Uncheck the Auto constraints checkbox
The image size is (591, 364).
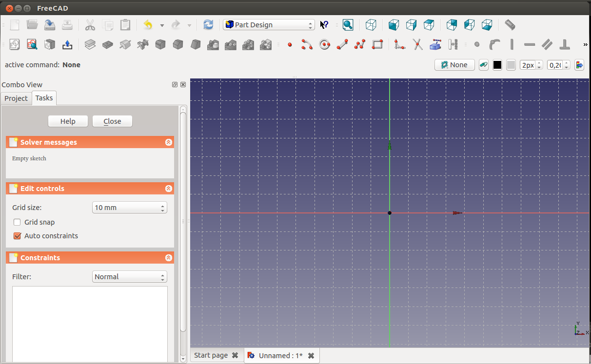17,236
